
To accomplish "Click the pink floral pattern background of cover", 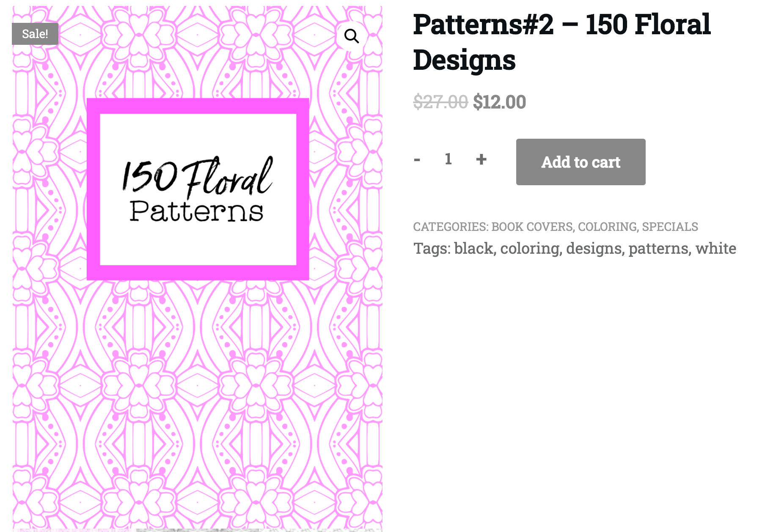I will point(198,381).
